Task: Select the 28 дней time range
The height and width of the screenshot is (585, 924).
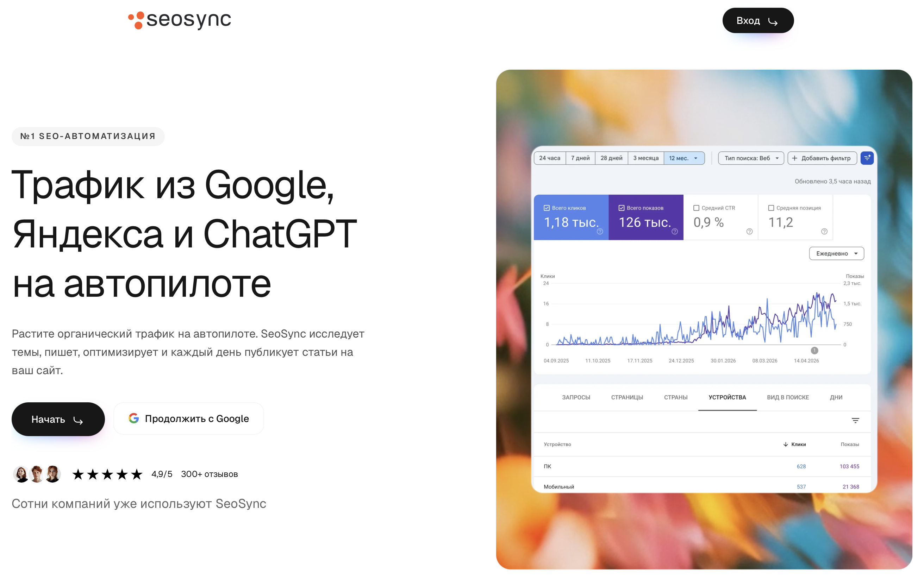Action: coord(611,158)
